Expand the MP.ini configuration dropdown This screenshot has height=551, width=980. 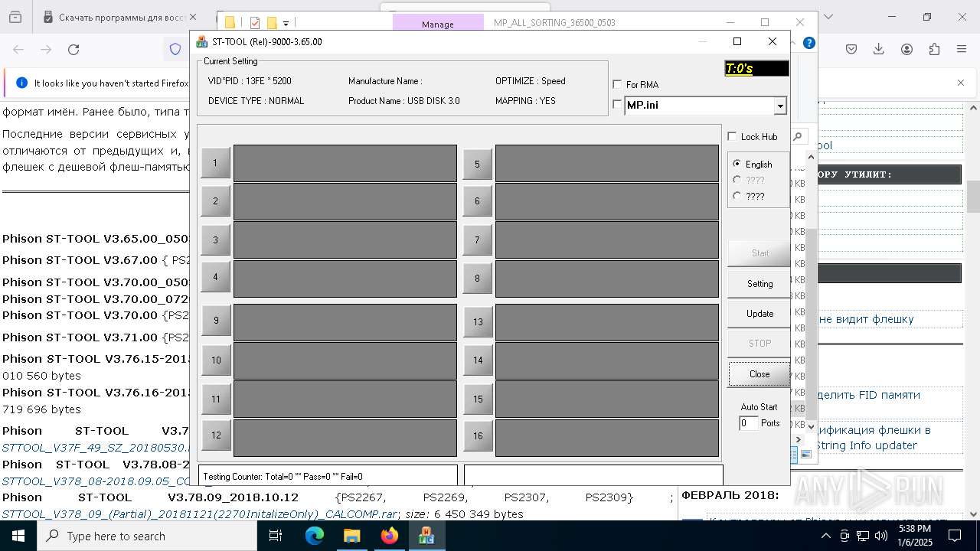coord(780,106)
